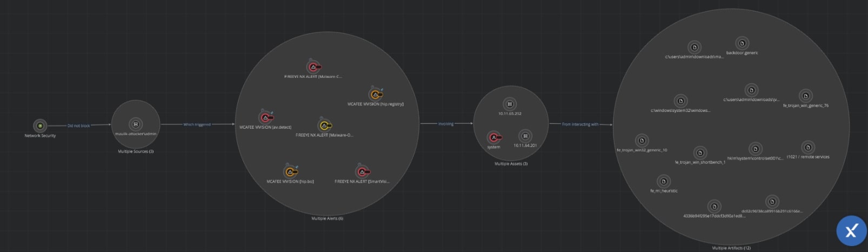Viewport: 868px width, 252px height.
Task: Open the backdoor.generic artifact node
Action: (742, 44)
